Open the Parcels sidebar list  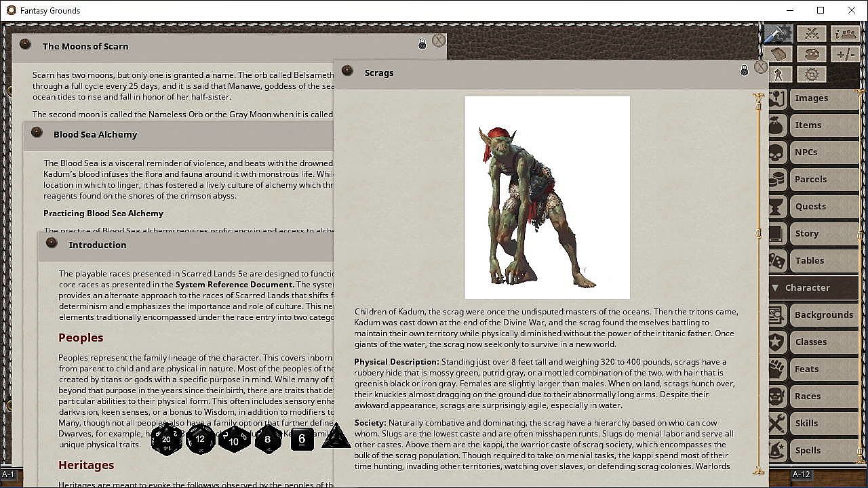824,180
